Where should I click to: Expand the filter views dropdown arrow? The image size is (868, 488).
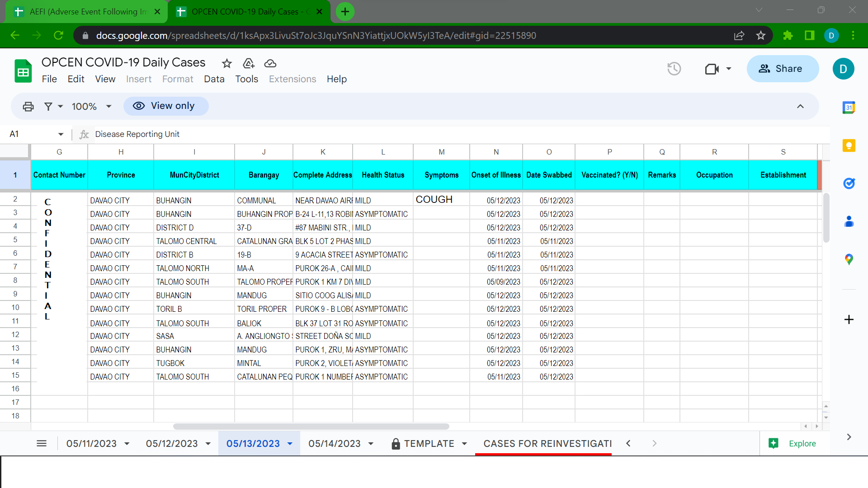pyautogui.click(x=60, y=106)
